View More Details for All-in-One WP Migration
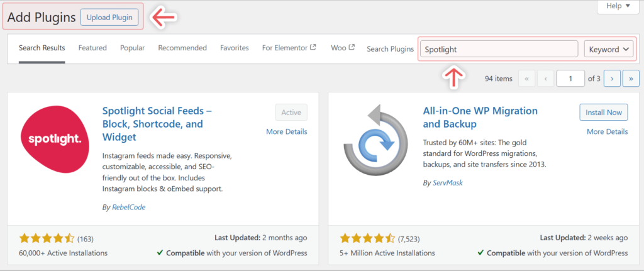644x271 pixels. coord(608,132)
